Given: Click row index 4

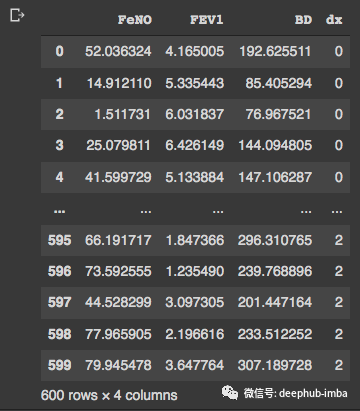Looking at the screenshot, I should point(59,177).
